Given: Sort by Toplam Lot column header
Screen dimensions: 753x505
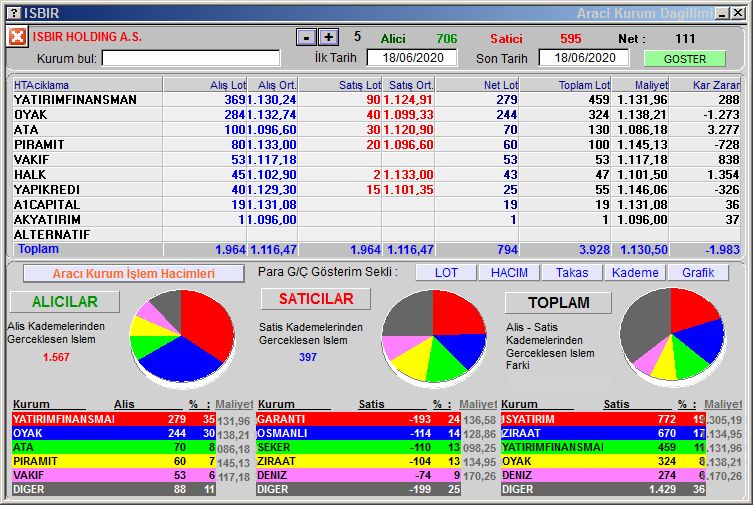Looking at the screenshot, I should click(565, 85).
